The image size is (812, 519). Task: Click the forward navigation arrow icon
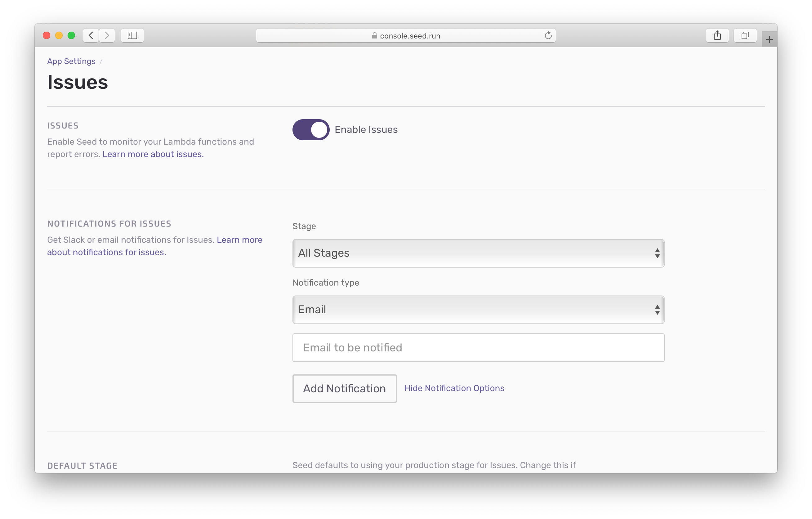106,35
